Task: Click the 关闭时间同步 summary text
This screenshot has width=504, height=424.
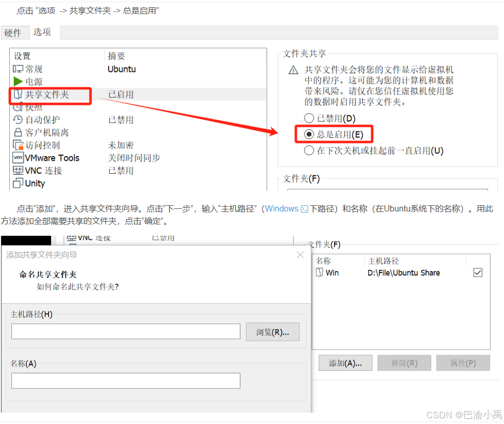Action: [x=134, y=158]
